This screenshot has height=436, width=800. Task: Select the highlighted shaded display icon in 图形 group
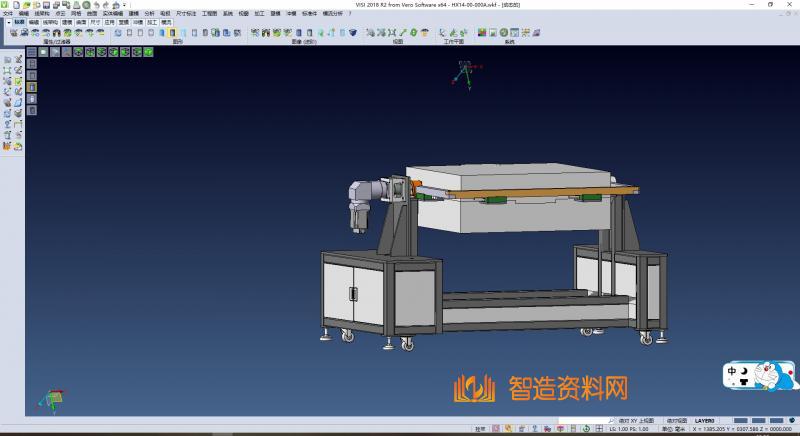172,33
